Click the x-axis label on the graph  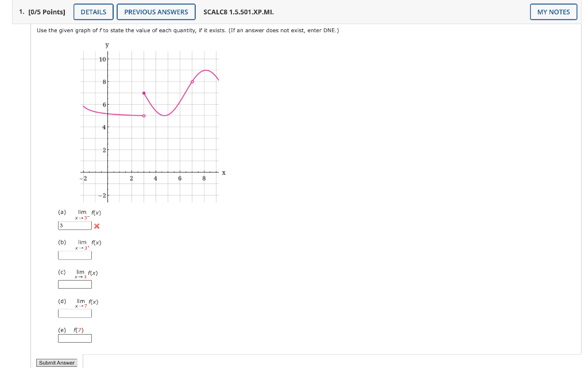click(223, 171)
